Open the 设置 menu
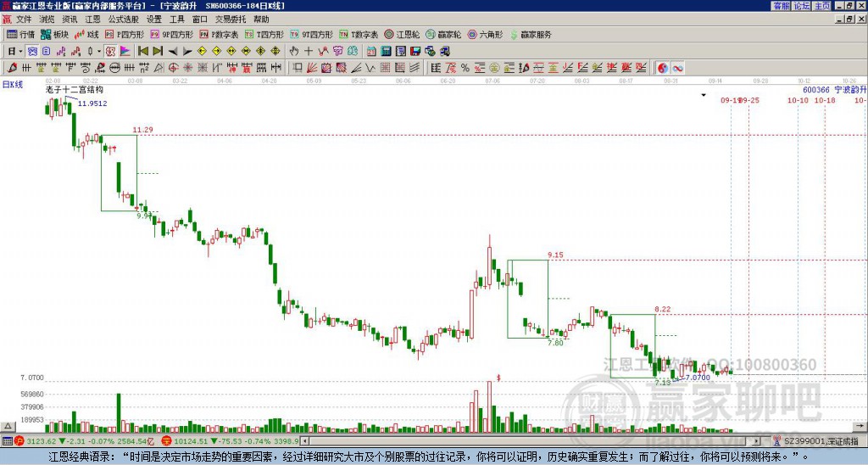The width and height of the screenshot is (868, 465). [154, 19]
